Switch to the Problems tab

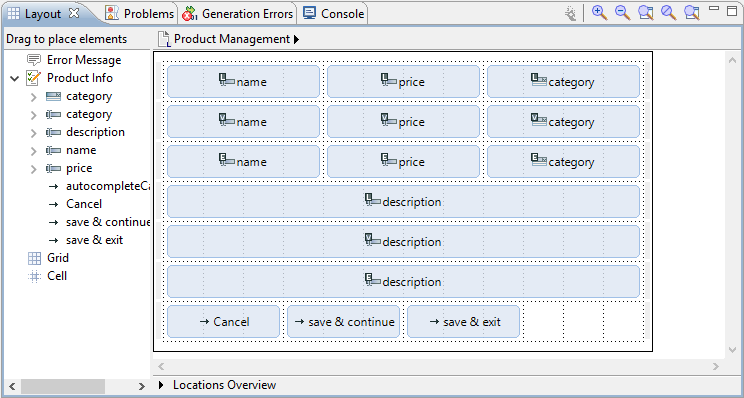click(x=140, y=14)
